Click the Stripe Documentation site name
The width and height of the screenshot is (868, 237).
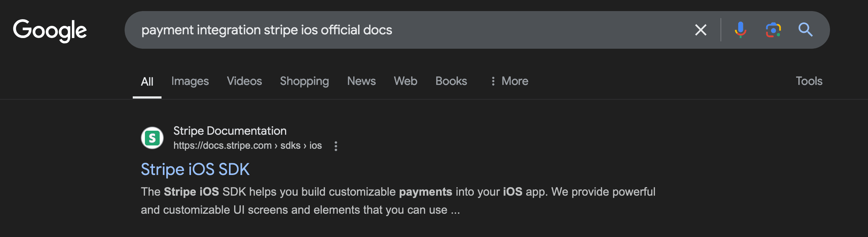pos(230,131)
